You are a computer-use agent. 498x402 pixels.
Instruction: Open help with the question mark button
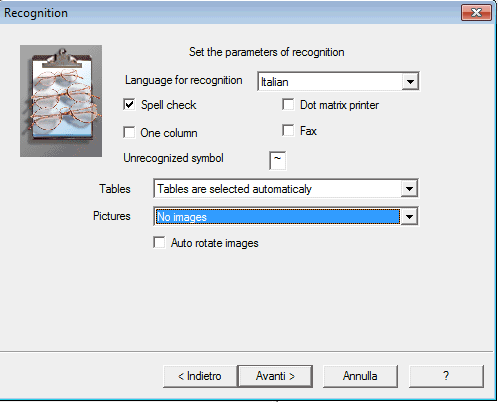click(446, 376)
